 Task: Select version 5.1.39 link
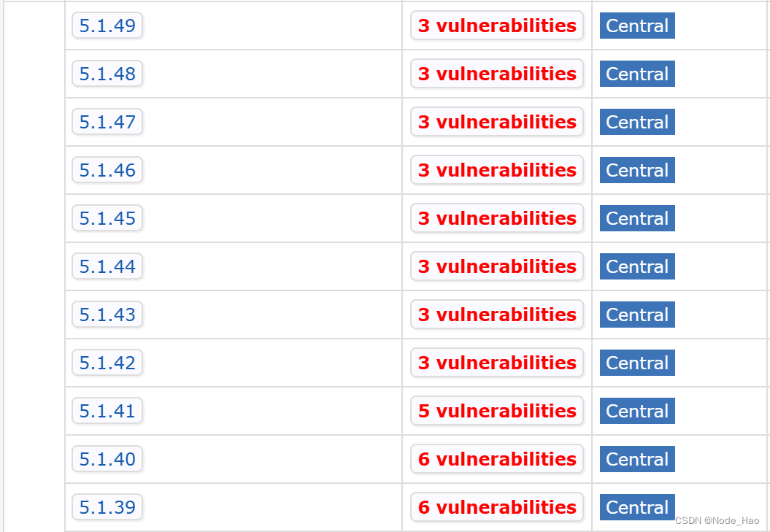[x=107, y=507]
